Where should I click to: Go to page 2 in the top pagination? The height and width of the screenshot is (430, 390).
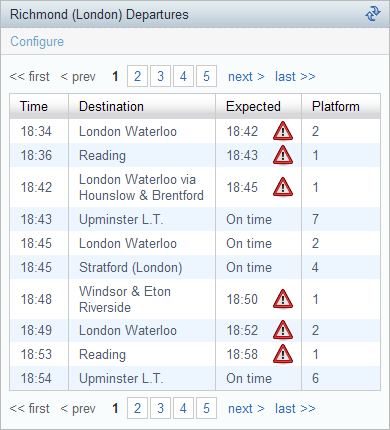pyautogui.click(x=137, y=76)
